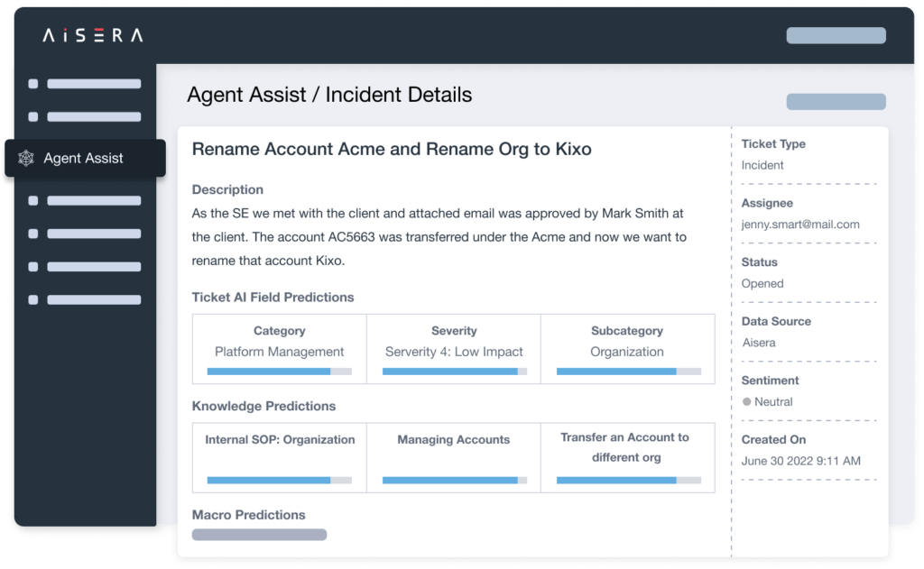Open the Transfer an Account knowledge article
The width and height of the screenshot is (924, 569).
[x=627, y=447]
